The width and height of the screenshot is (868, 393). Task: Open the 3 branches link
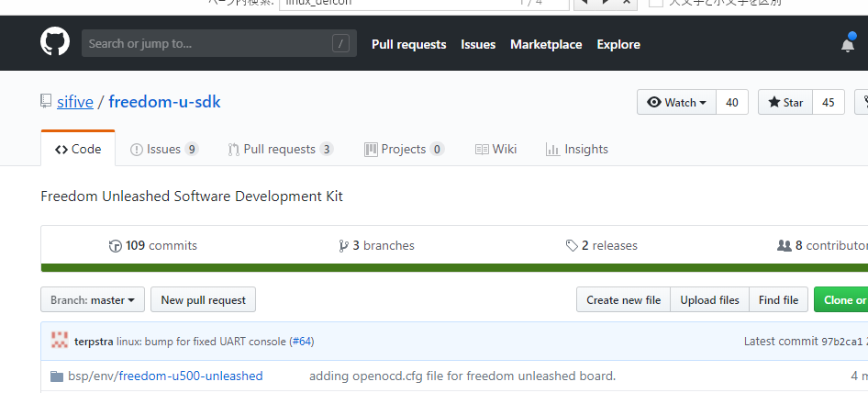coord(376,245)
